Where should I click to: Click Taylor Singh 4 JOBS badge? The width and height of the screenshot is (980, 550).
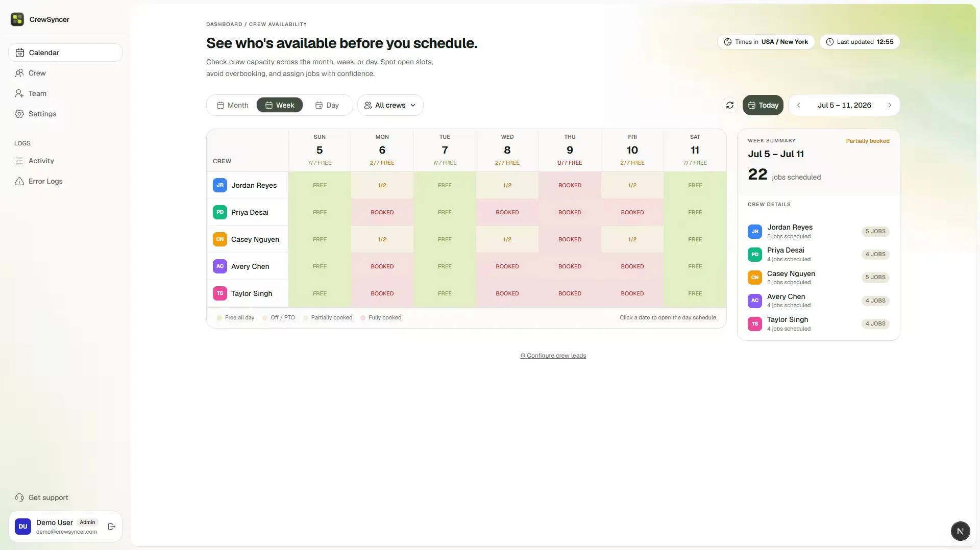875,324
